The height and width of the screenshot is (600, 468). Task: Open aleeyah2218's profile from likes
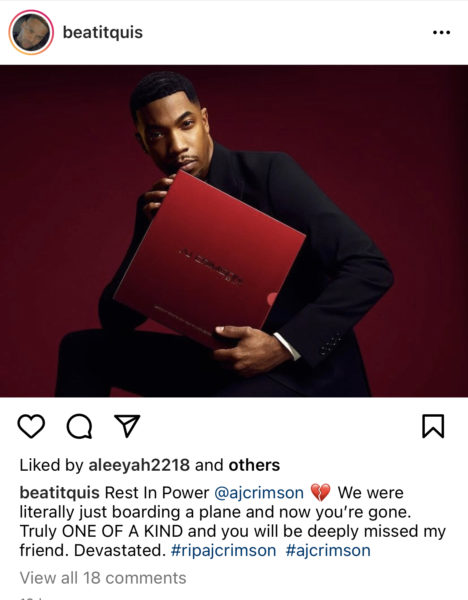139,465
